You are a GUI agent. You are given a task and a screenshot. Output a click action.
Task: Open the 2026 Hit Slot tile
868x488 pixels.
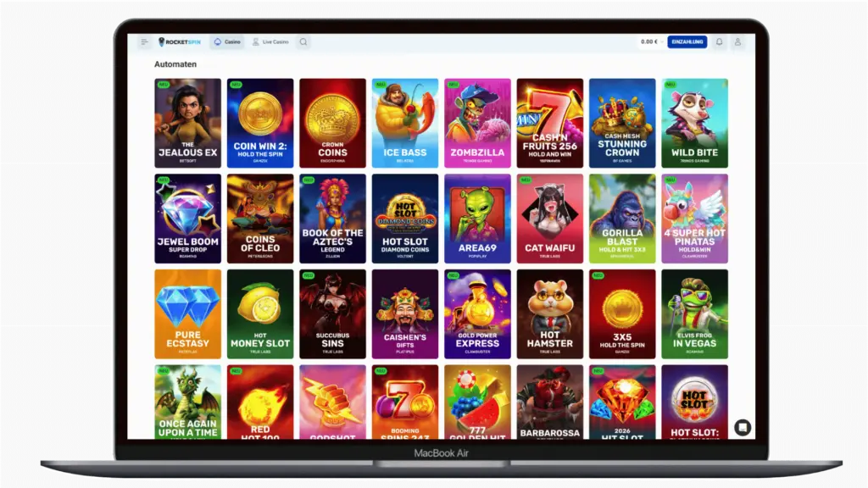[622, 402]
